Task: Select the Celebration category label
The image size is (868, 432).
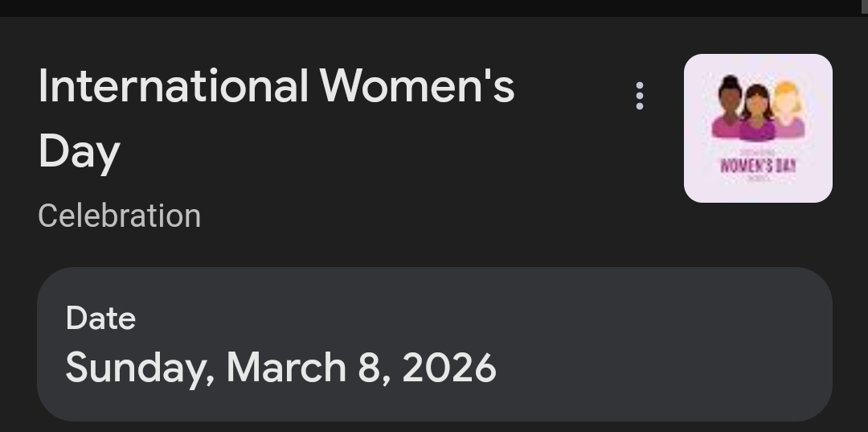Action: pos(119,216)
